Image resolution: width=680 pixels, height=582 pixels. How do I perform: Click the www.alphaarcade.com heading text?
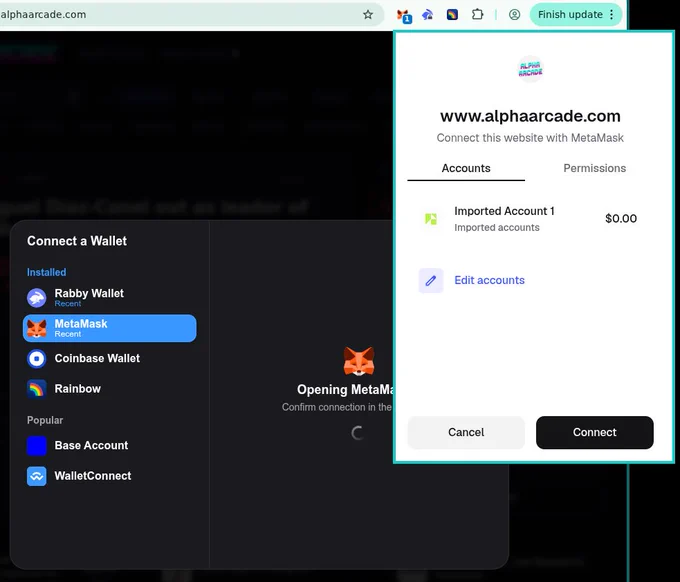pos(530,116)
